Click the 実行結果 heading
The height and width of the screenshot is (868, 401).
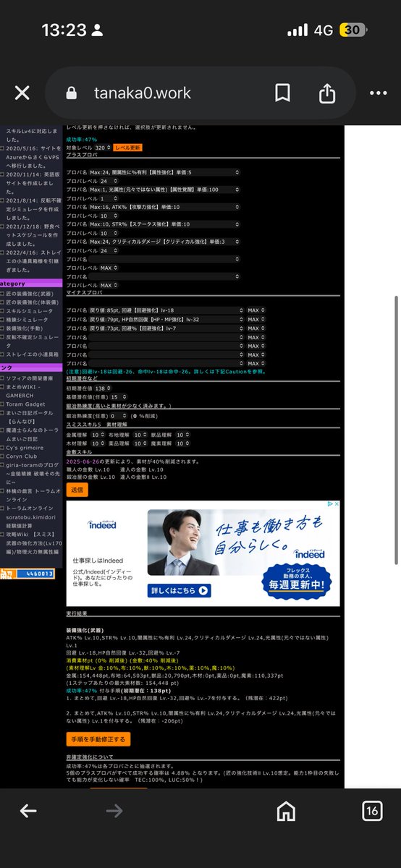pos(77,613)
